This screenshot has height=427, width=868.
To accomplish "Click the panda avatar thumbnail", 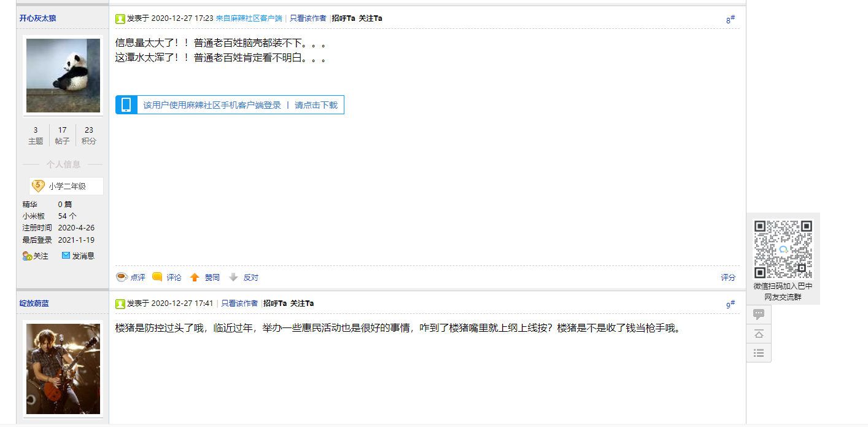I will [x=63, y=76].
